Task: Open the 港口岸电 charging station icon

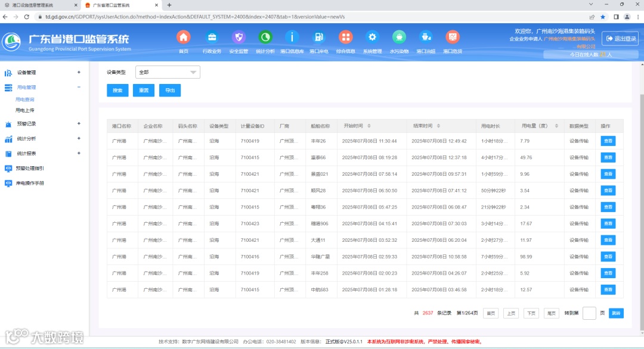Action: click(318, 38)
